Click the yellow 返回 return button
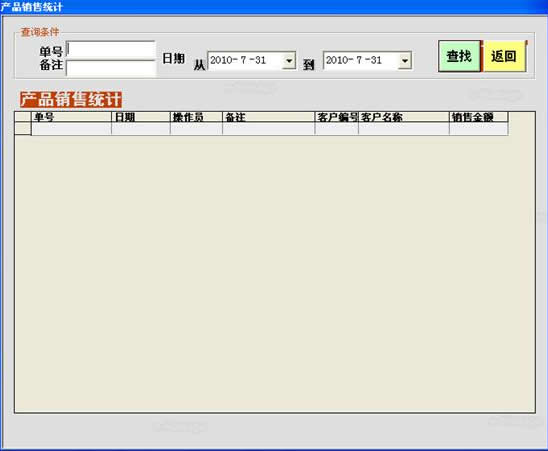Image resolution: width=548 pixels, height=451 pixels. 504,56
